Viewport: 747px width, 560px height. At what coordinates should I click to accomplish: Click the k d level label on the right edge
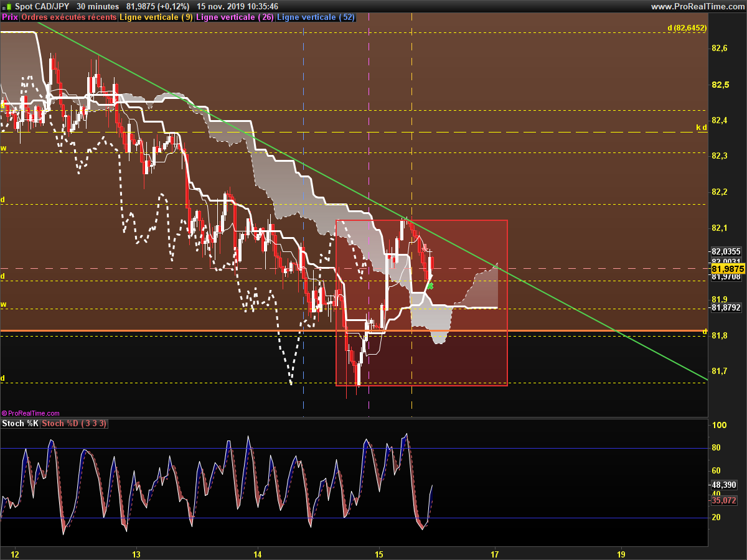[702, 128]
